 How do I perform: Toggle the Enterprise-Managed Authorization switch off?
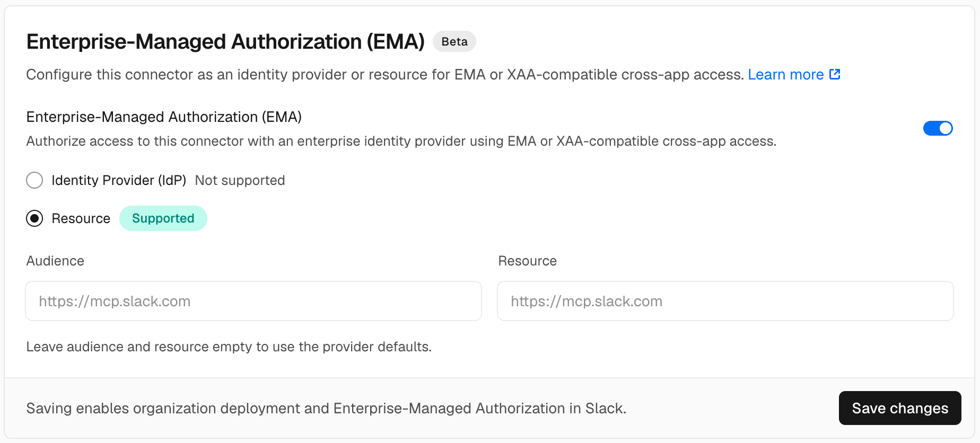click(938, 128)
